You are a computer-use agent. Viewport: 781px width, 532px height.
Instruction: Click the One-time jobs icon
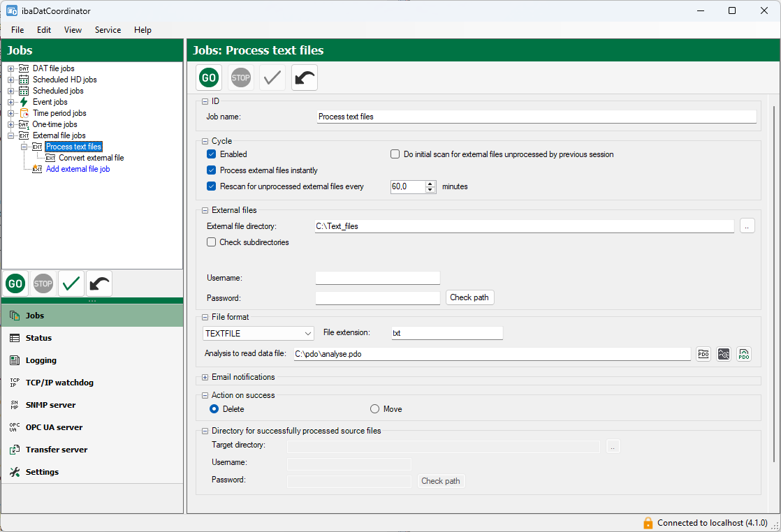tap(24, 124)
